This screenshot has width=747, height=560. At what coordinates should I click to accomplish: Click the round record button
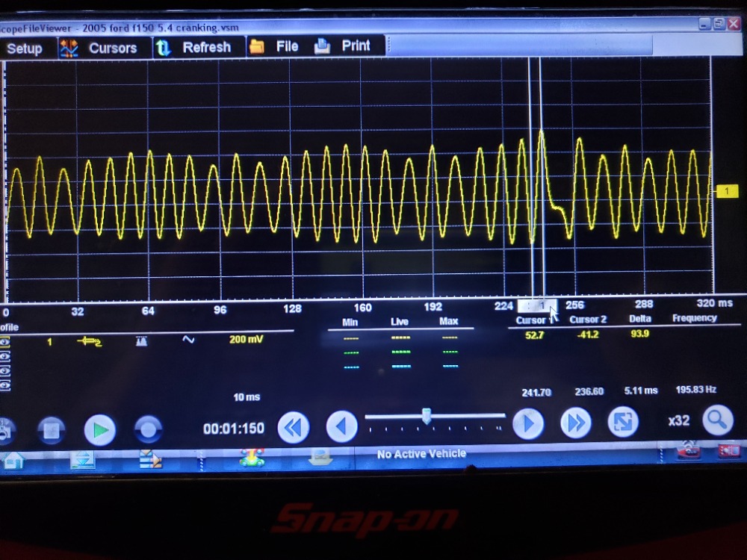148,429
